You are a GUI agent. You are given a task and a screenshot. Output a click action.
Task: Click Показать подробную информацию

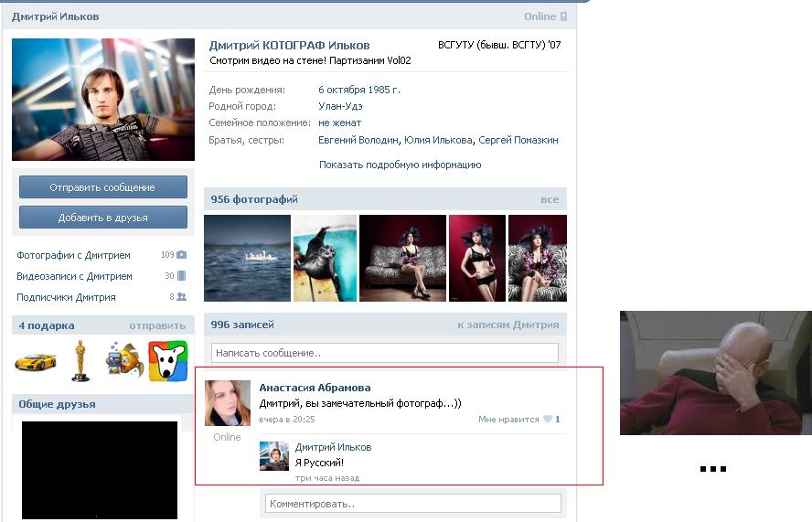[400, 165]
